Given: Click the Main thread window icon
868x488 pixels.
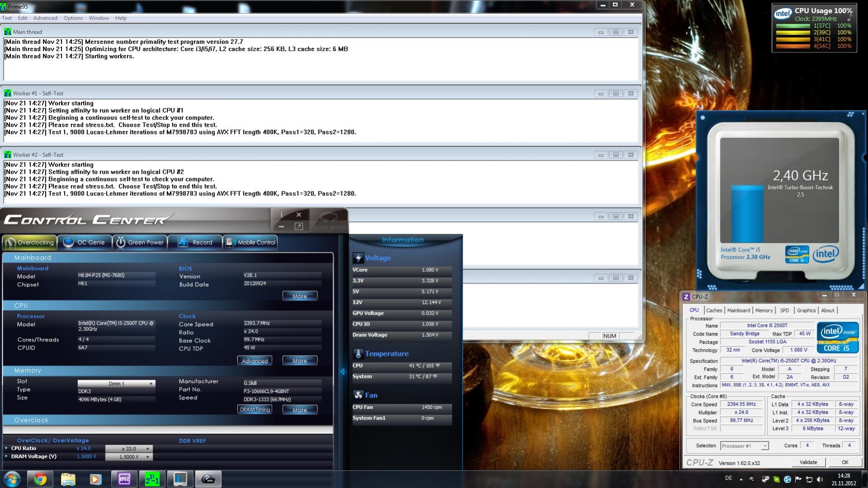Looking at the screenshot, I should [x=8, y=32].
